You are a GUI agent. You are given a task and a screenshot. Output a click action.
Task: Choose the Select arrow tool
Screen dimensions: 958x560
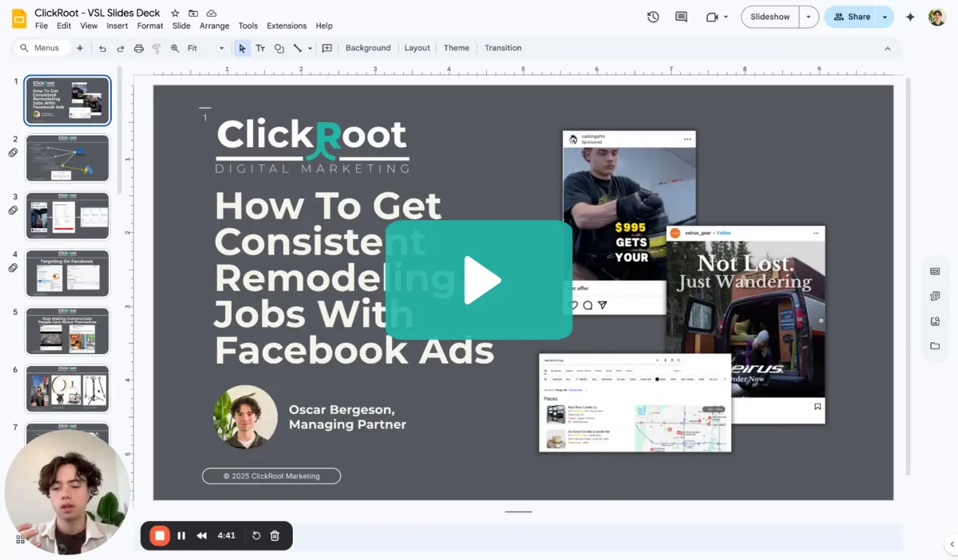pos(242,48)
